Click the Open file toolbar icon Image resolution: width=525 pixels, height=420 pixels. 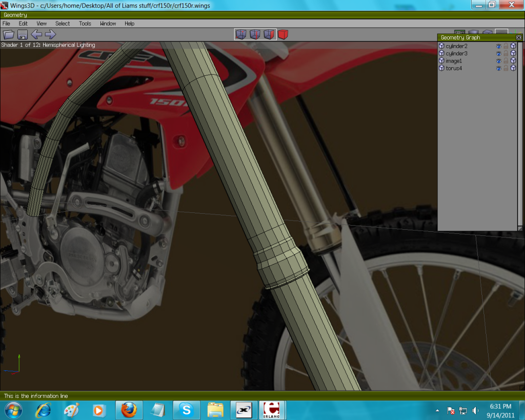click(x=9, y=34)
